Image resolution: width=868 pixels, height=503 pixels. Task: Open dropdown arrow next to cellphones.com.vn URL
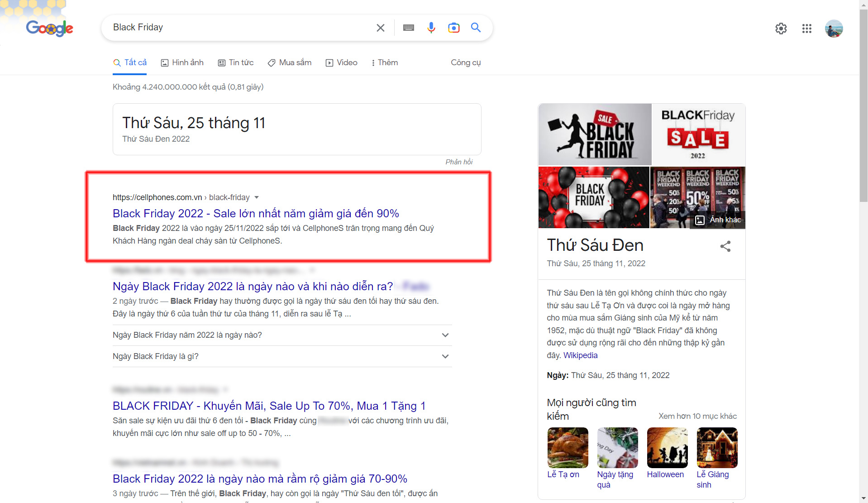257,197
